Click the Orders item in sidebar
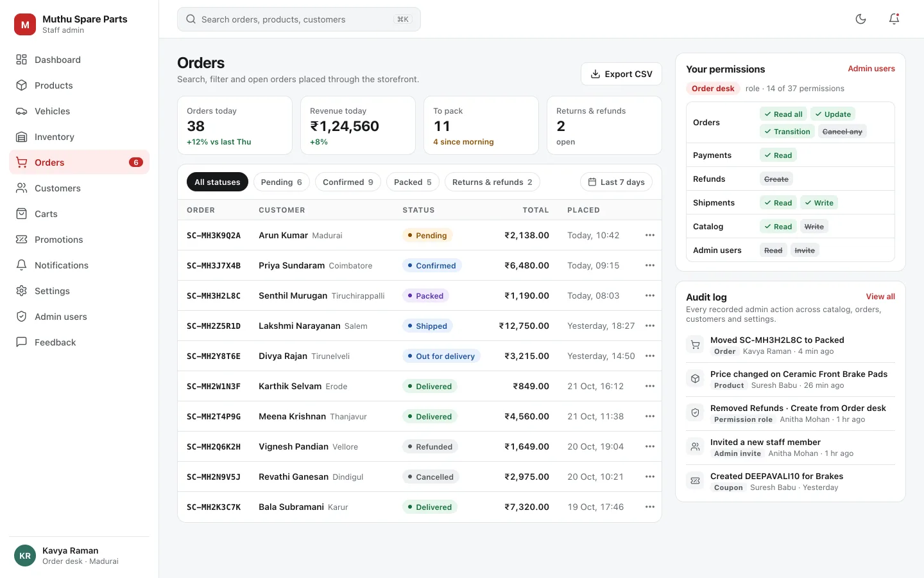This screenshot has height=578, width=924. pos(80,162)
